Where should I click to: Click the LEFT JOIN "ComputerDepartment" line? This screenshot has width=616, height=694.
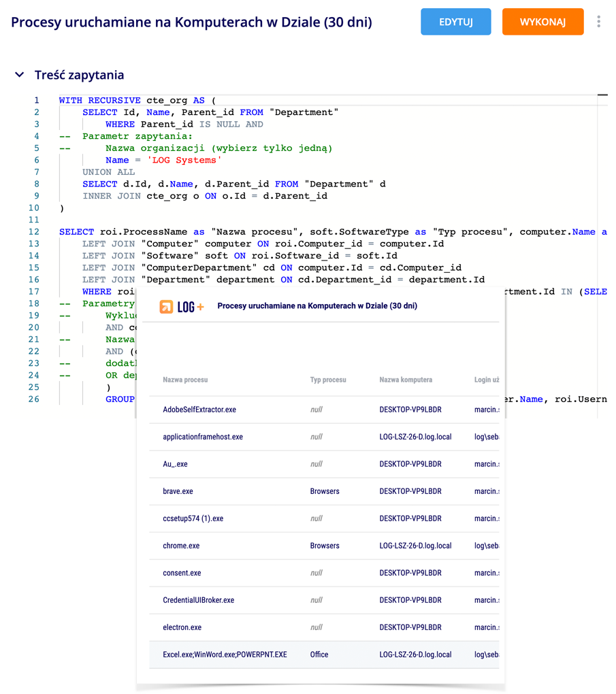(272, 268)
